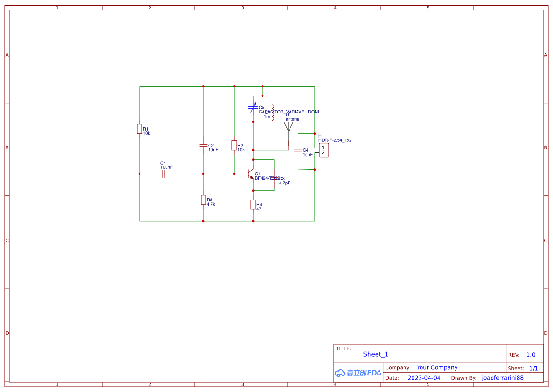Select the R3 4.7k resistor symbol
This screenshot has width=553, height=392.
(203, 200)
